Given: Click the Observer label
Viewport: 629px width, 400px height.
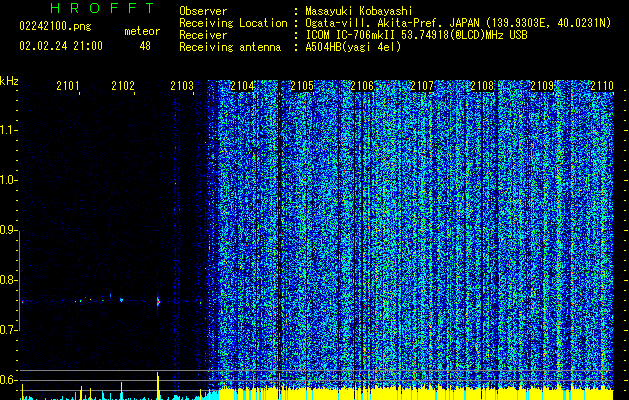Looking at the screenshot, I should coord(203,11).
